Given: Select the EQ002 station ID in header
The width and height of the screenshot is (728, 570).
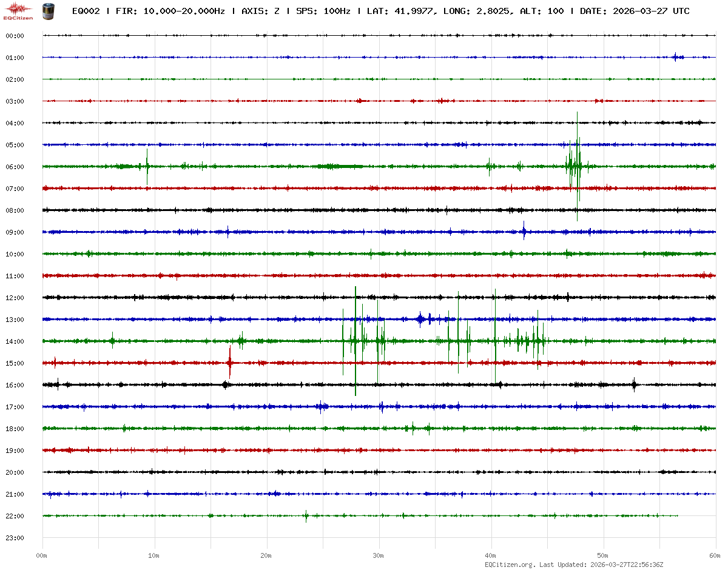Looking at the screenshot, I should pos(86,11).
